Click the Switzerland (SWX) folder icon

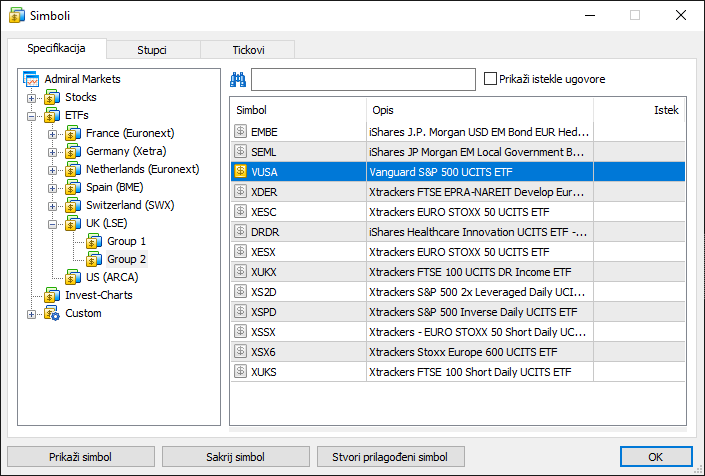73,205
